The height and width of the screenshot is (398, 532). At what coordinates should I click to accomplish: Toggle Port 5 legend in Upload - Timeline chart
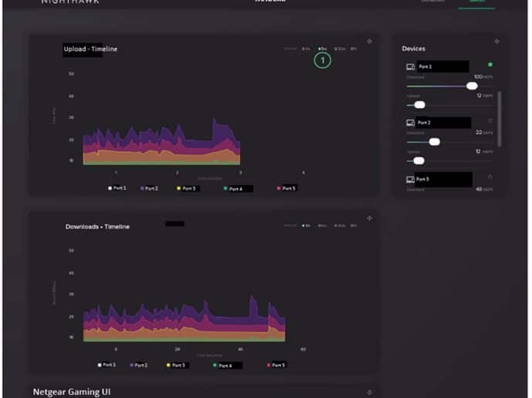(x=286, y=188)
